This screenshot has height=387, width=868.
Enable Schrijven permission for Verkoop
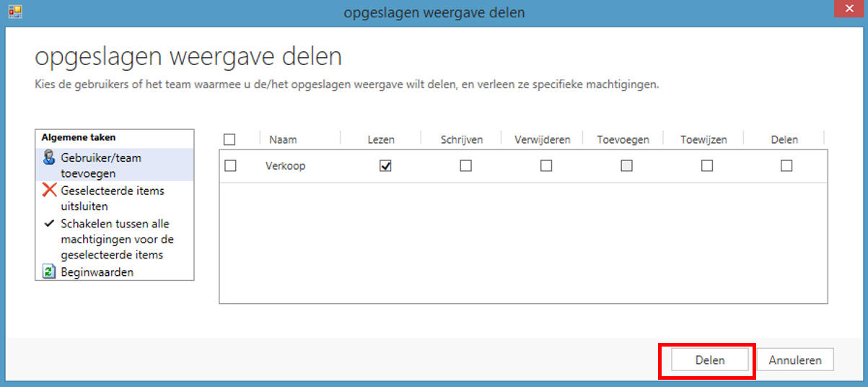(465, 166)
